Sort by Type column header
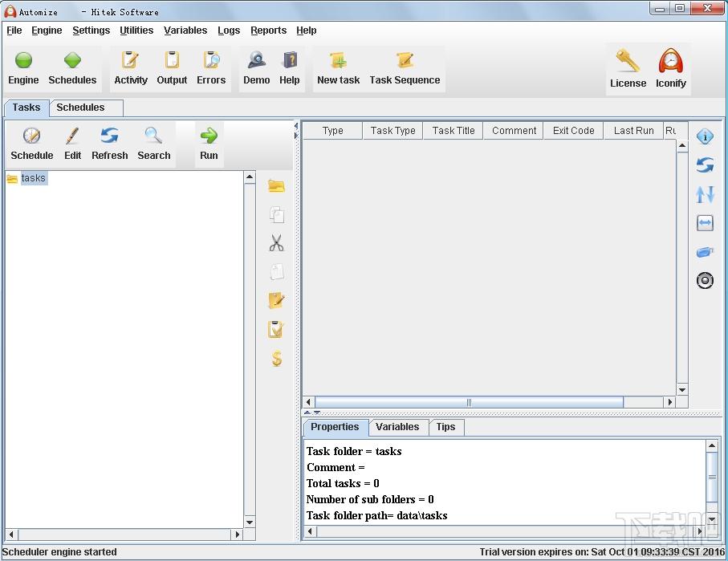This screenshot has height=561, width=728. point(332,131)
